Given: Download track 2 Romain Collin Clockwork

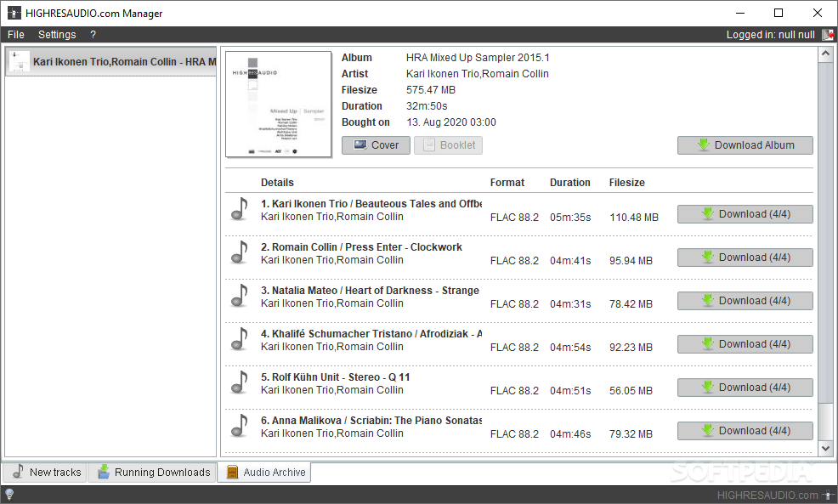Looking at the screenshot, I should tap(745, 258).
